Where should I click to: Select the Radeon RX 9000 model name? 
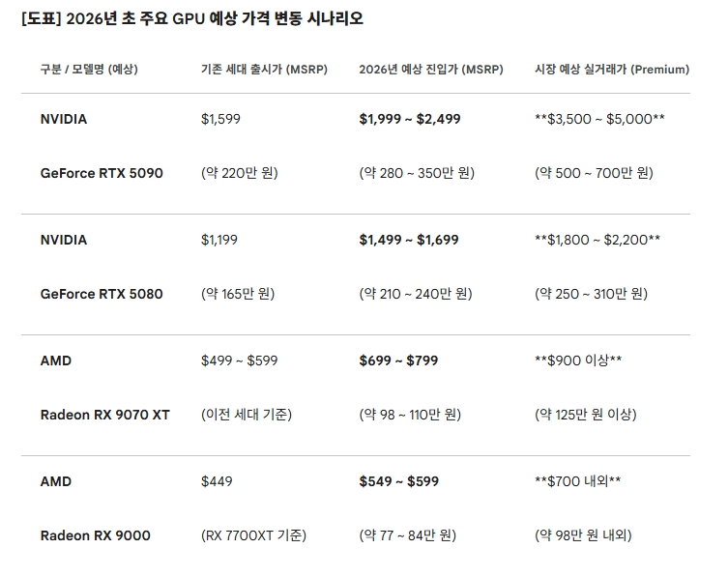click(95, 535)
